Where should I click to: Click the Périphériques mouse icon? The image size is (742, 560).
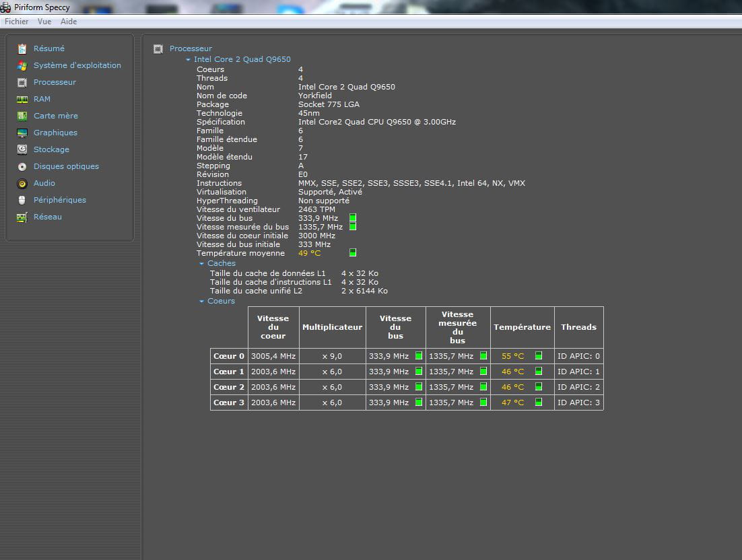pos(22,200)
